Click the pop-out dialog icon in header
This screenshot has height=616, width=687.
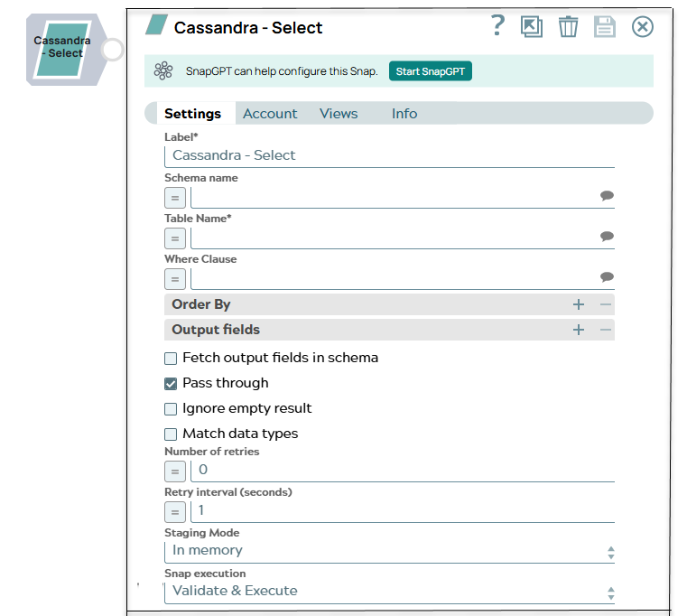tap(532, 27)
